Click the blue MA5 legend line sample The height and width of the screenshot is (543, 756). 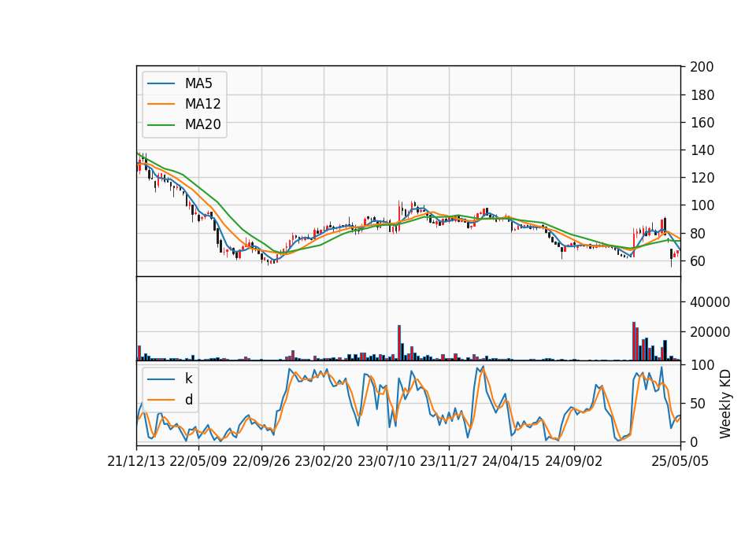click(161, 83)
